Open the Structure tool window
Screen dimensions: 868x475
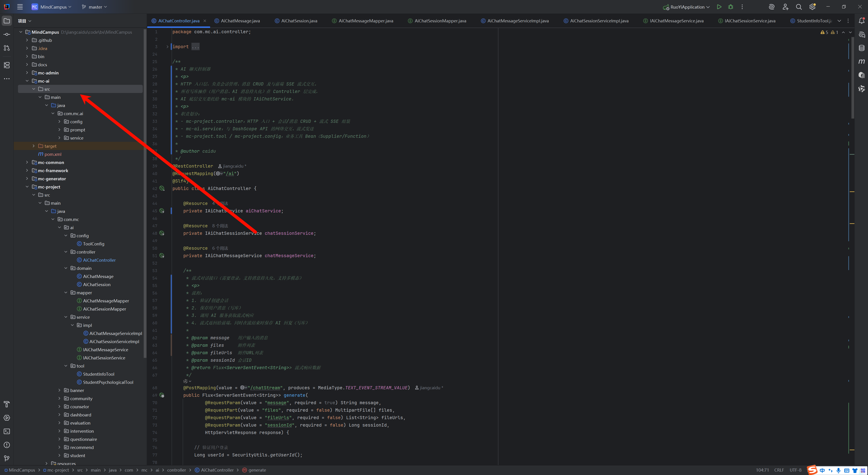click(7, 65)
